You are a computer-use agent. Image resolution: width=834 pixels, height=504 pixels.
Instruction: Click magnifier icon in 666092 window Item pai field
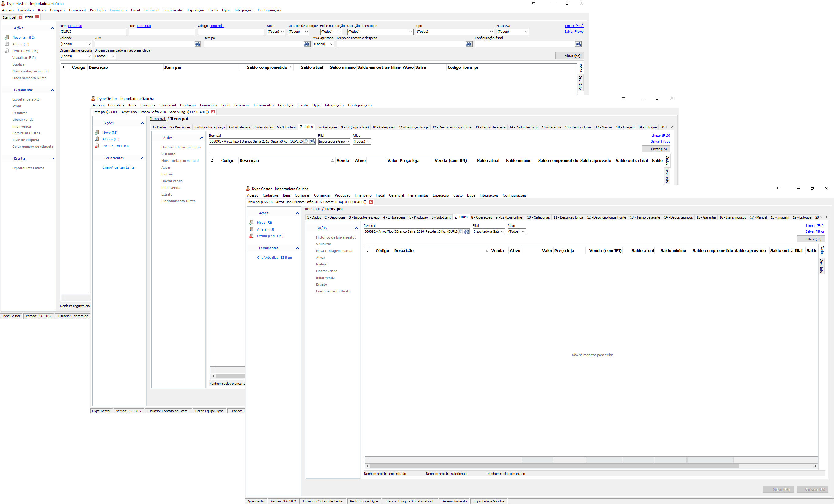point(461,232)
